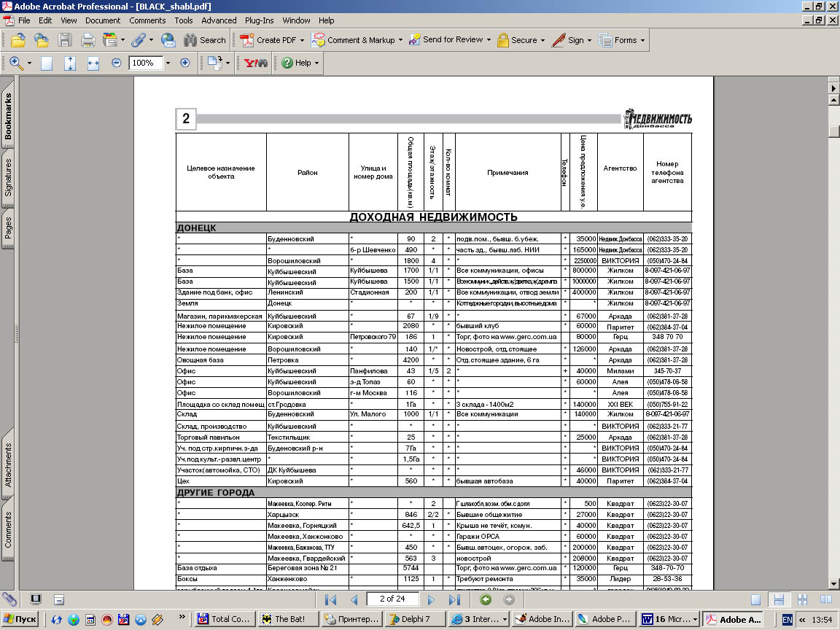The height and width of the screenshot is (630, 840).
Task: Open the Document menu
Action: (103, 21)
